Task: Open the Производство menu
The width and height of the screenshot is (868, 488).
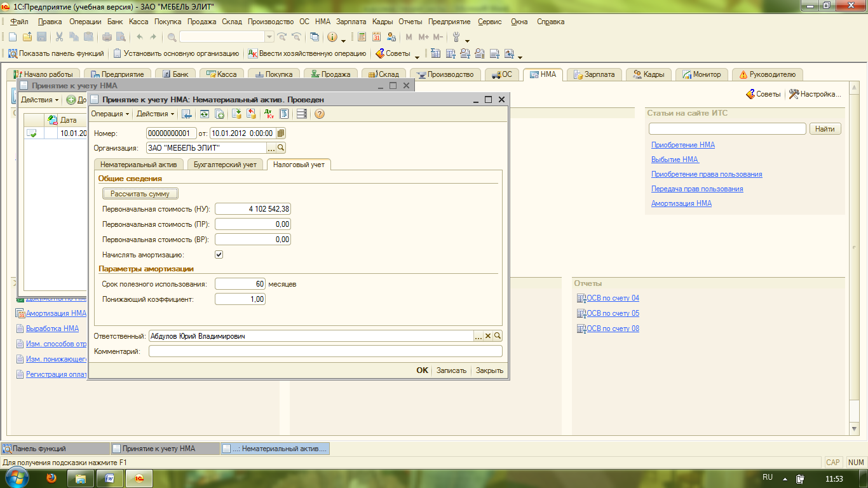Action: [271, 22]
